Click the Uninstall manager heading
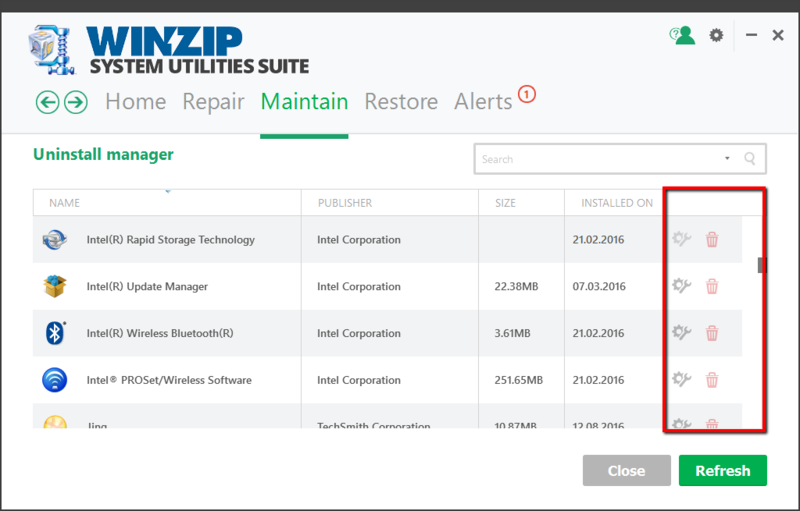This screenshot has height=511, width=800. pos(103,155)
